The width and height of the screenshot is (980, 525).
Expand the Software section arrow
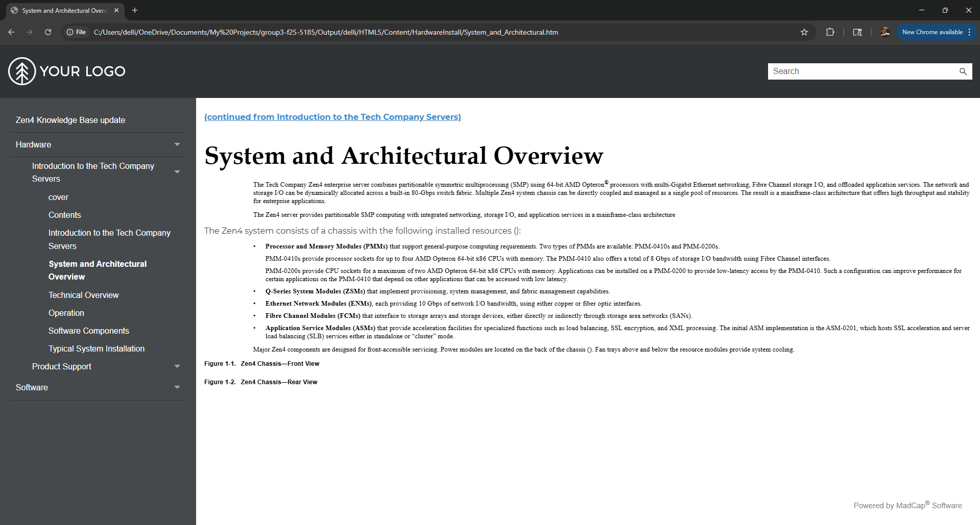pos(177,387)
